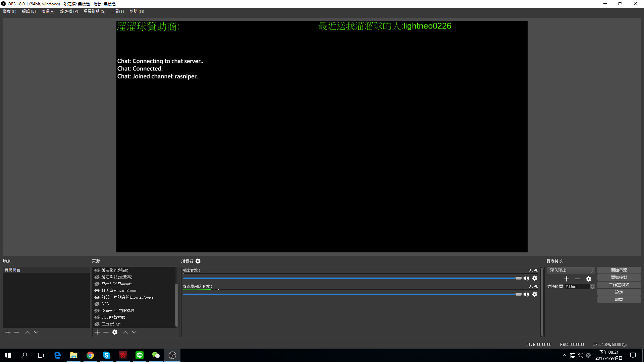Remove selected scene with minus icon
Image resolution: width=644 pixels, height=362 pixels.
coord(17,332)
